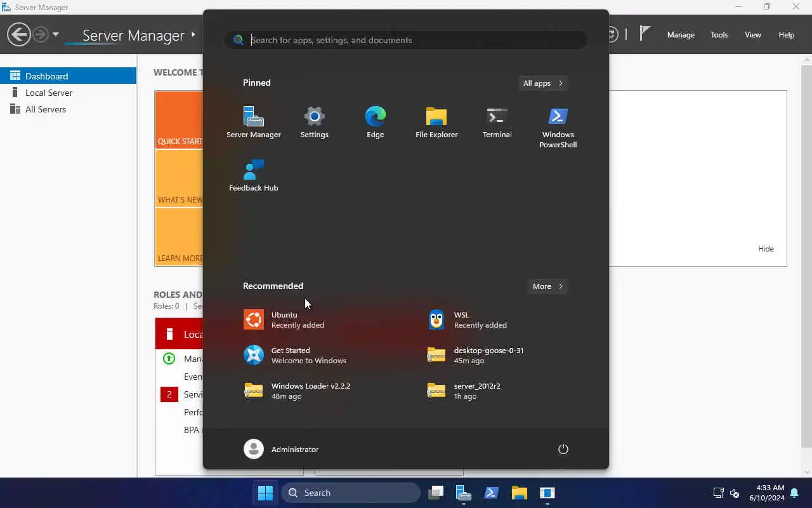
Task: Click Hide link in welcome tile
Action: coord(766,249)
